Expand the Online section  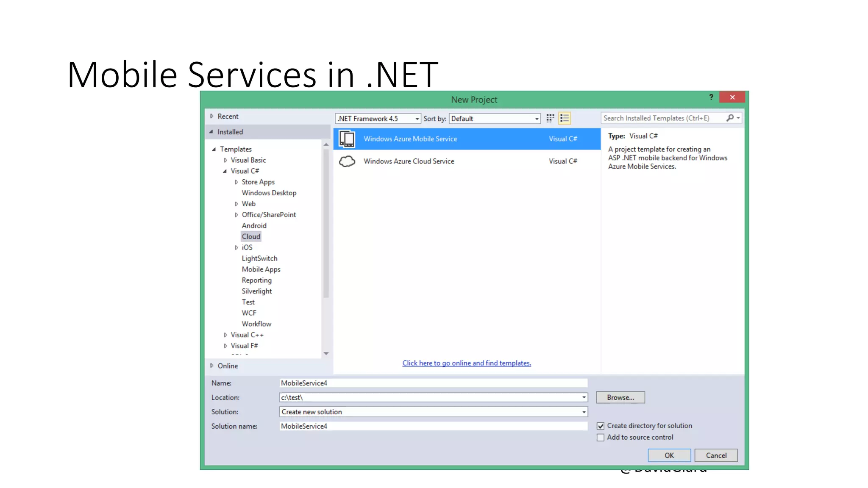[211, 366]
